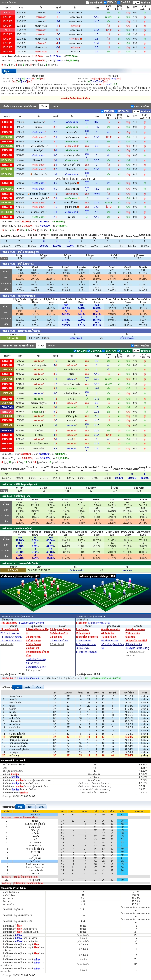Open the HT dropdown in Crystal Palace table header
151x980 pixels.
click(135, 117)
